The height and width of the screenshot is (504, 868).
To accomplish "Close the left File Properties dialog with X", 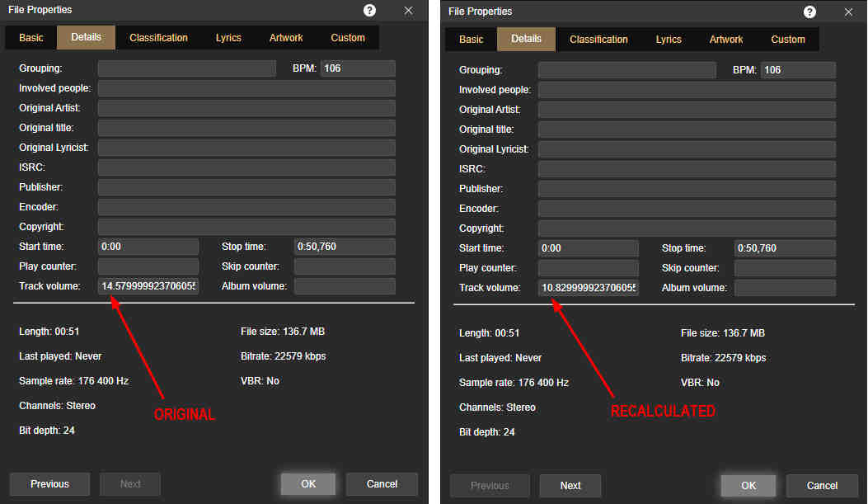I will (x=408, y=10).
